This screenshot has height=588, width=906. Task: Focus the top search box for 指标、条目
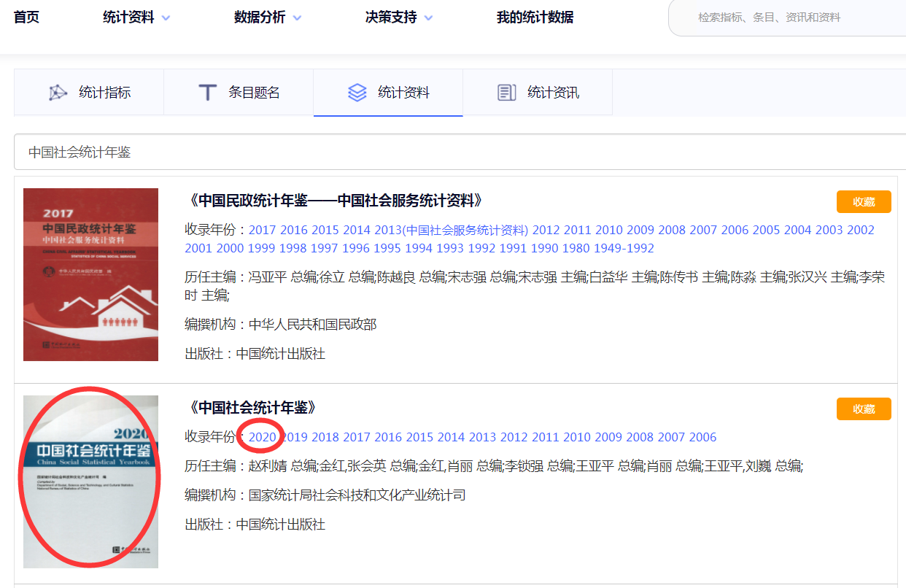click(x=787, y=18)
